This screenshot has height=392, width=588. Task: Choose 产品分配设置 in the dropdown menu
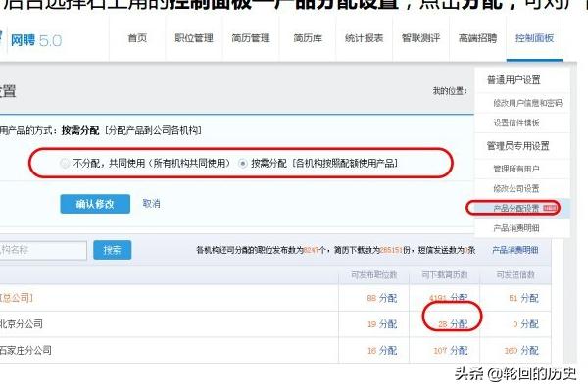[x=515, y=207]
